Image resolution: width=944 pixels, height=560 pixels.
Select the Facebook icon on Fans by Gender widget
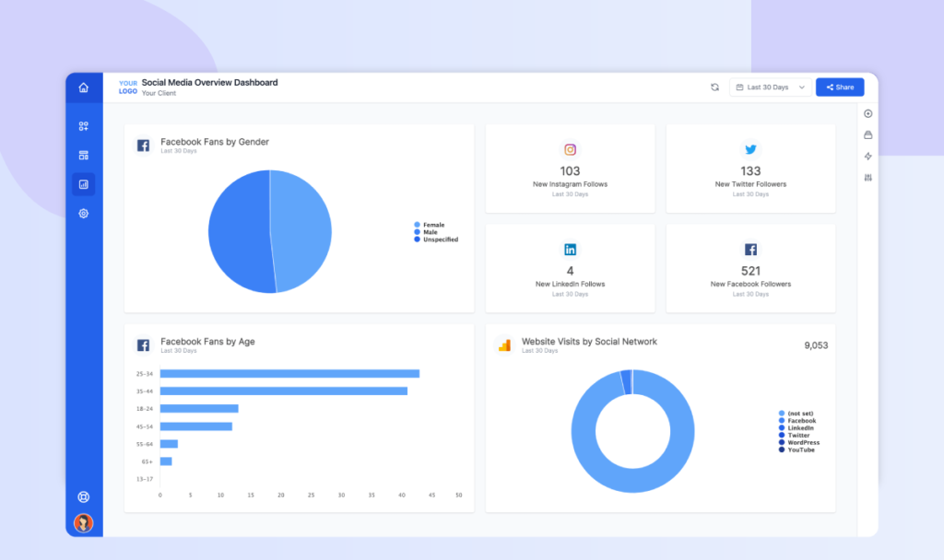pyautogui.click(x=143, y=145)
